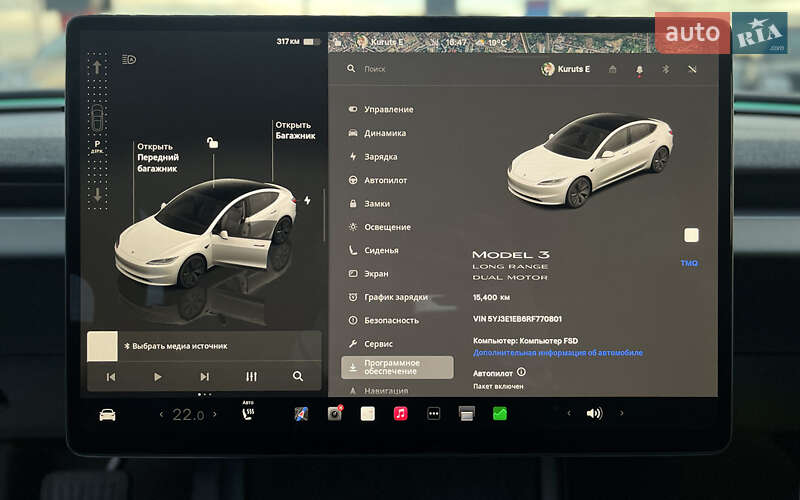
Task: Tap the headlights indicator icon
Action: [129, 60]
